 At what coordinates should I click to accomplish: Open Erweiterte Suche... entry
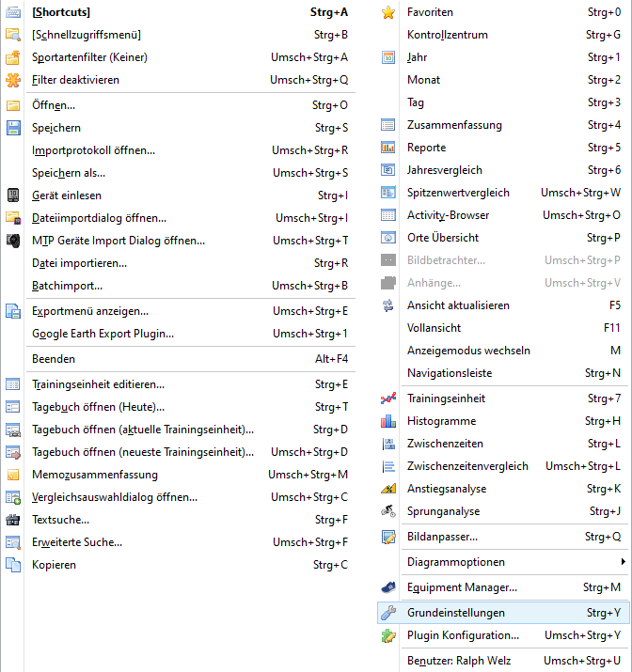click(179, 542)
